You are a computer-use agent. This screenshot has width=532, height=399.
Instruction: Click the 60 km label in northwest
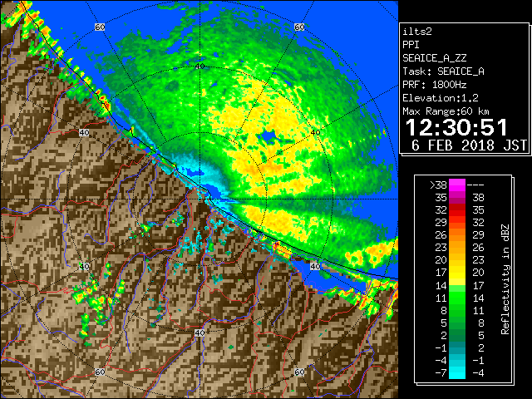100,27
